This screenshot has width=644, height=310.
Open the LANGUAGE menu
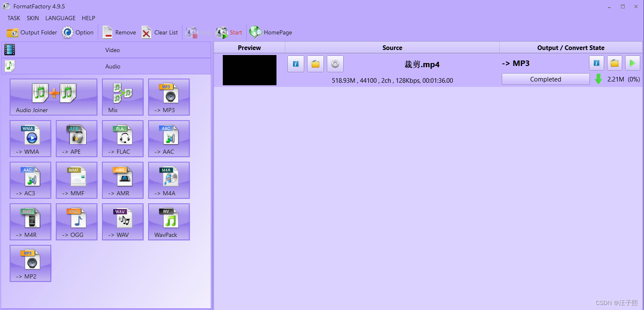pos(60,18)
